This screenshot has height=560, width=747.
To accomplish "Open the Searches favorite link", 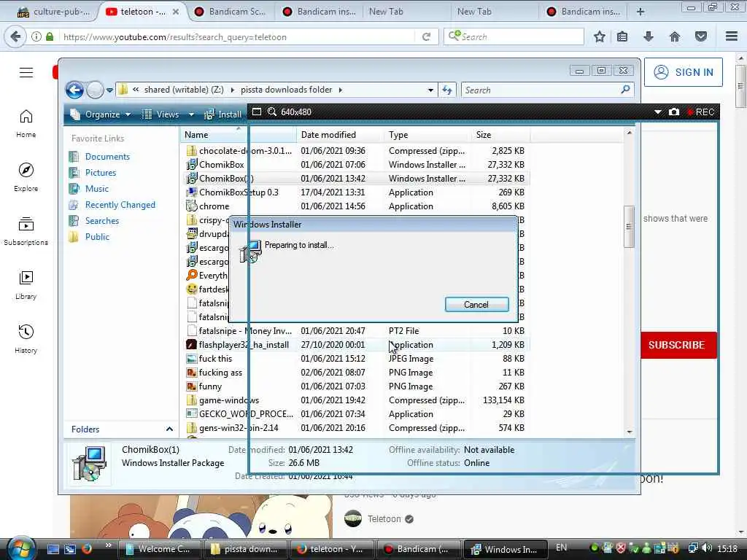I will [x=102, y=221].
